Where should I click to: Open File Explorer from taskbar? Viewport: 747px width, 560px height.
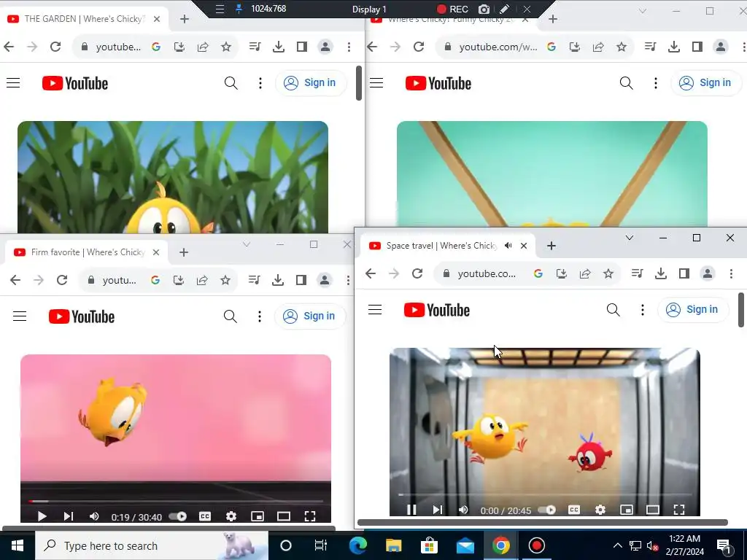[x=393, y=545]
